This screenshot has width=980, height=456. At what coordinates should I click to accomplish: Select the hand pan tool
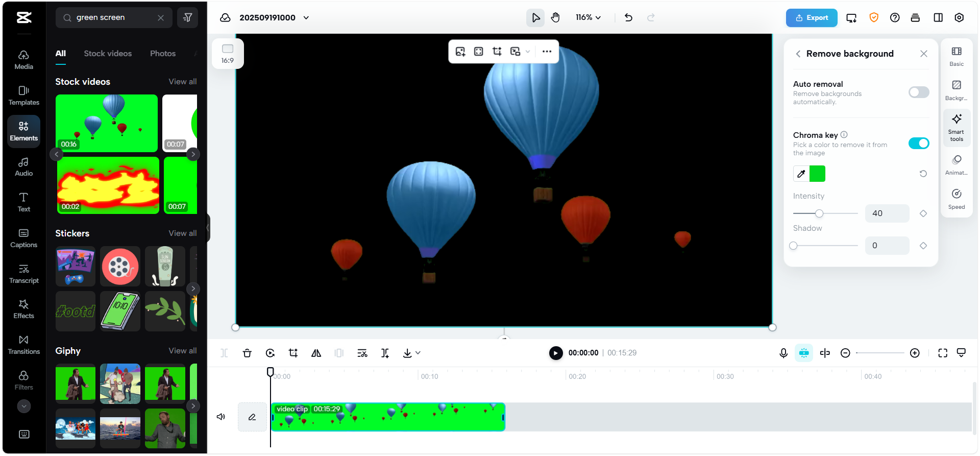[x=555, y=18]
